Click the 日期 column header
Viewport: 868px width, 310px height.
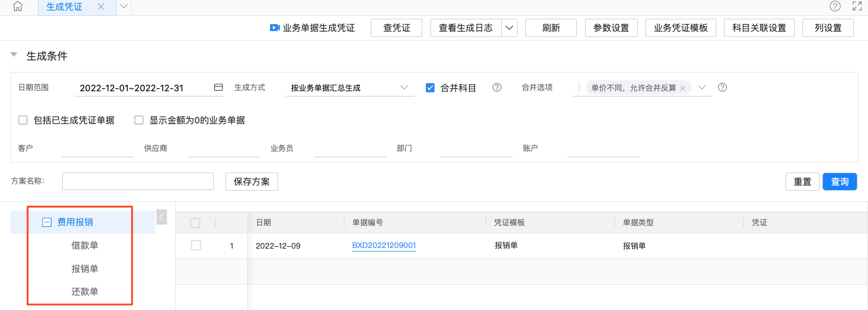coord(264,222)
